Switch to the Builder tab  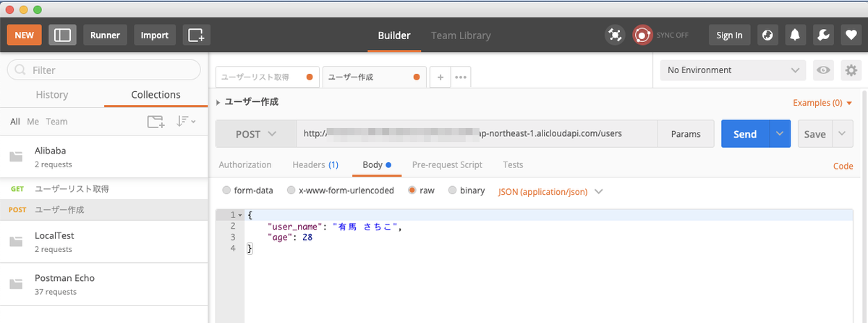394,35
